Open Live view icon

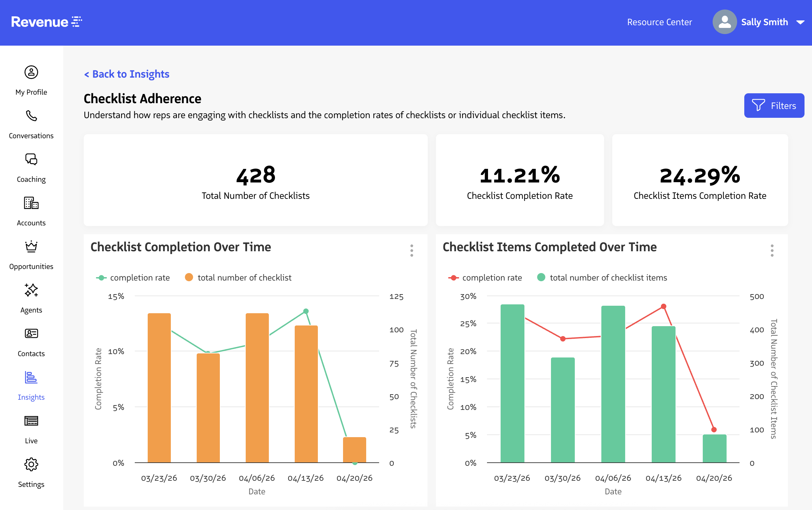31,421
